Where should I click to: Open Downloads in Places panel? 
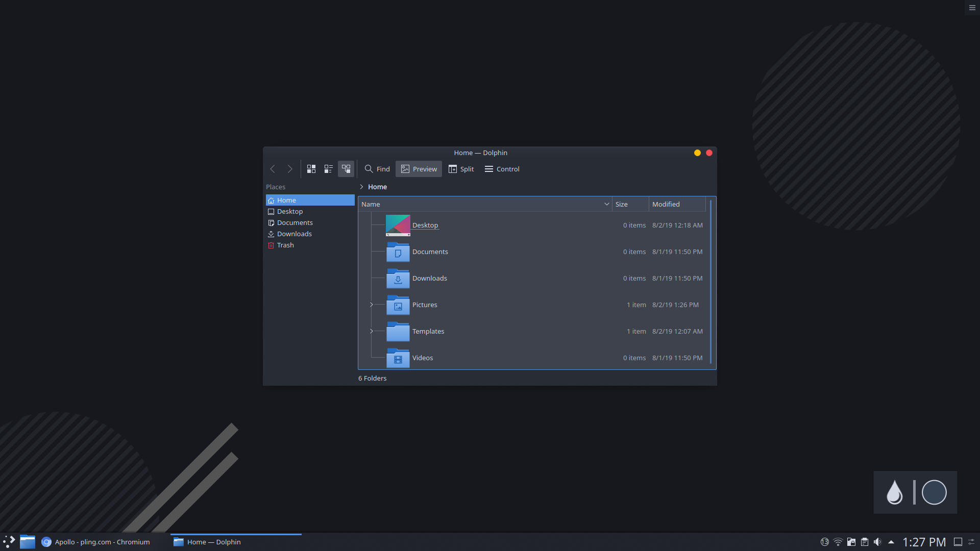[310, 234]
